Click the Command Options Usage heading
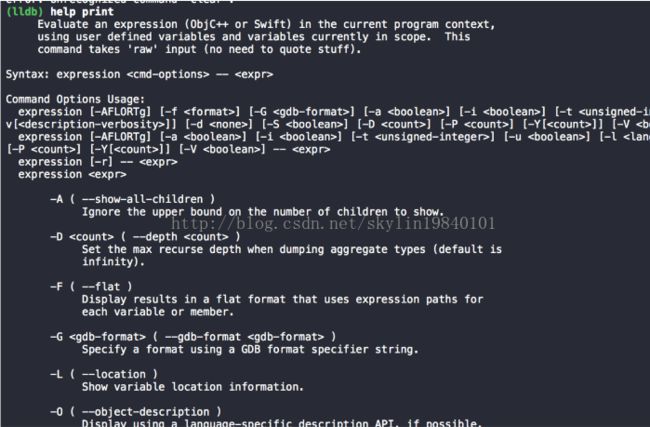 coord(75,99)
